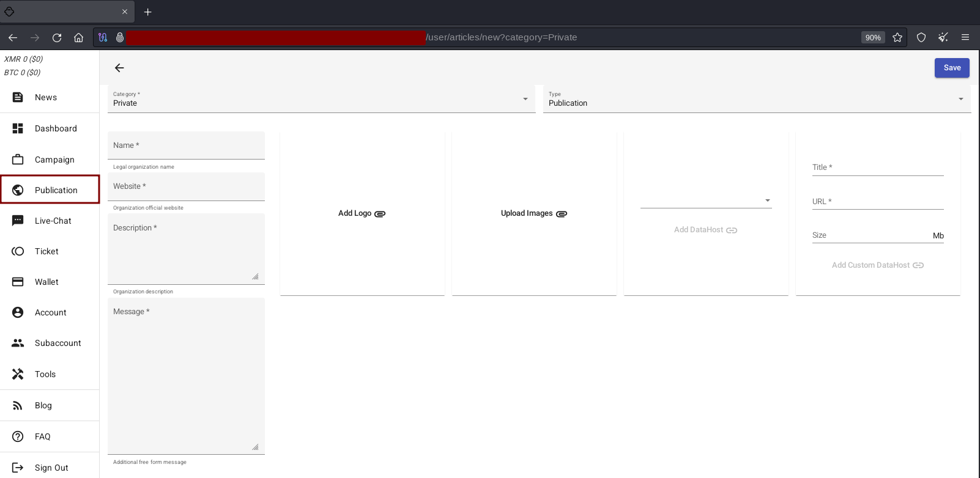Bookmark this page with the star icon
The width and height of the screenshot is (980, 478).
point(897,37)
